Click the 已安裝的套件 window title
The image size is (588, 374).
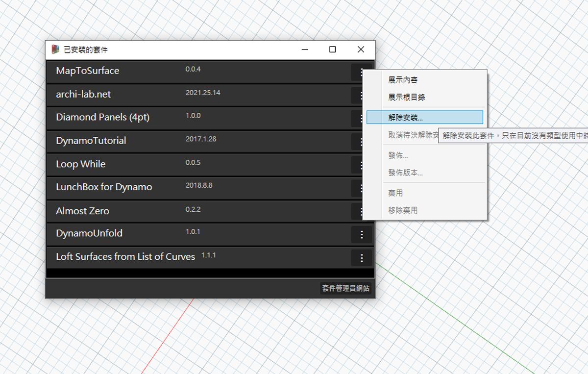(x=86, y=50)
